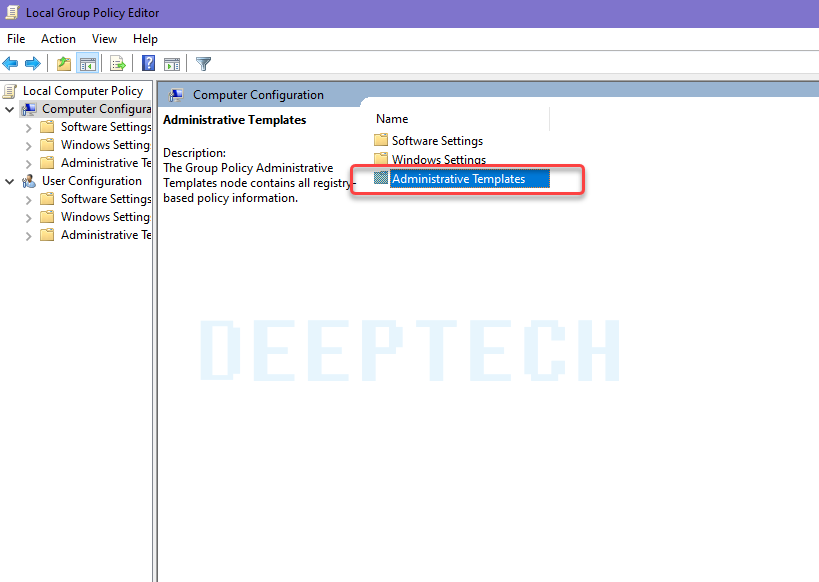Click the Filter funnel toolbar icon

click(x=203, y=64)
